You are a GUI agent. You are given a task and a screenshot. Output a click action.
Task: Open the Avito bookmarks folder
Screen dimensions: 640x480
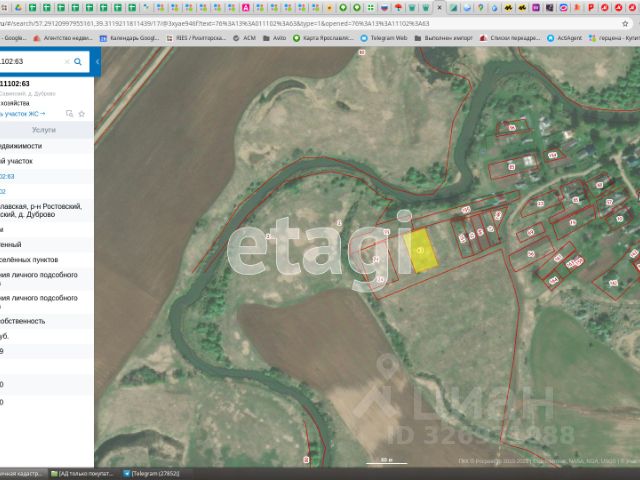click(x=274, y=38)
